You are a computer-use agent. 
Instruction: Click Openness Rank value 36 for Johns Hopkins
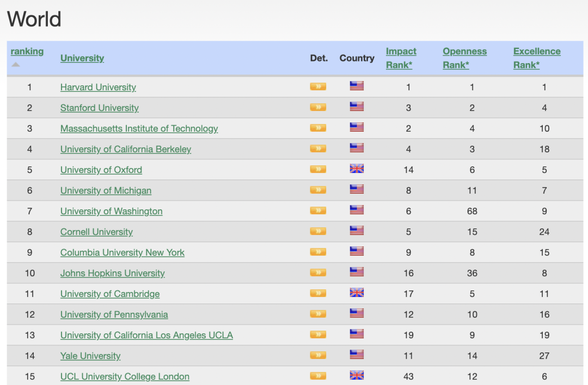(472, 273)
